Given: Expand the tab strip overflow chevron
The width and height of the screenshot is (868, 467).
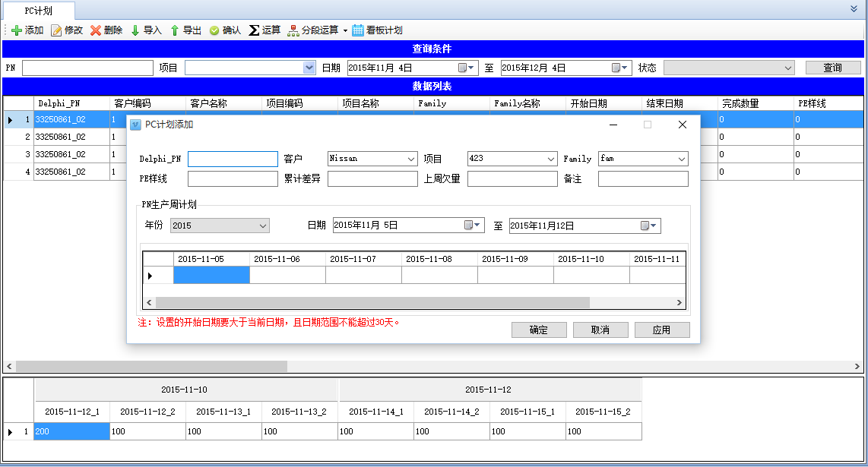Looking at the screenshot, I should click(854, 9).
